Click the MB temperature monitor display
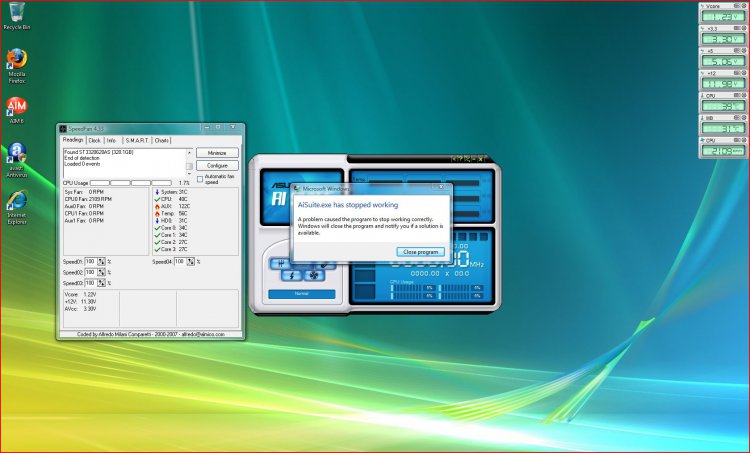 point(723,129)
